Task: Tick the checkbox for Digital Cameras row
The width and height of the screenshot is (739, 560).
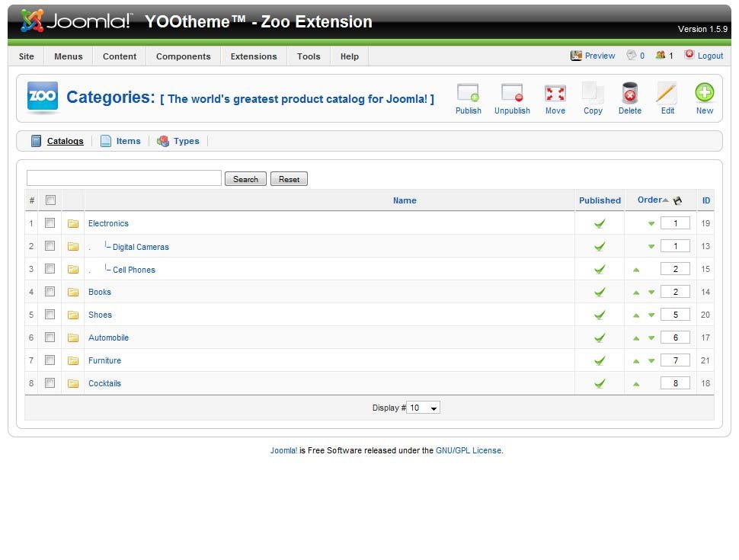Action: (50, 245)
